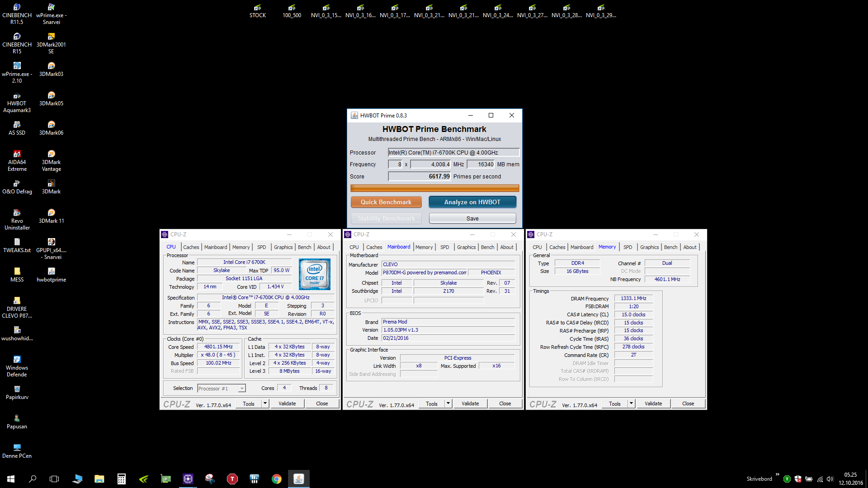The image size is (868, 488).
Task: Switch to CPU tab in Memory CPU-Z window
Action: pyautogui.click(x=537, y=247)
